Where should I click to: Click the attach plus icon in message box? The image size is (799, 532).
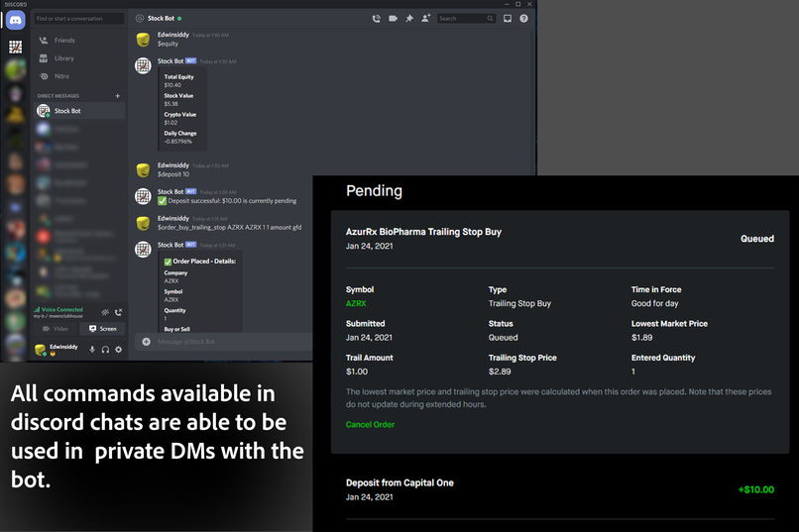(x=147, y=342)
